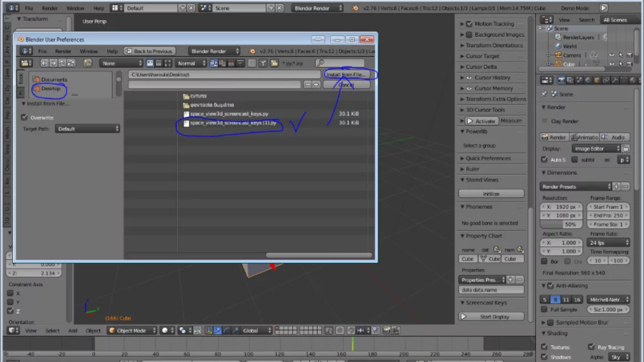Show folders filter icon in file browser
The width and height of the screenshot is (644, 362).
(274, 63)
